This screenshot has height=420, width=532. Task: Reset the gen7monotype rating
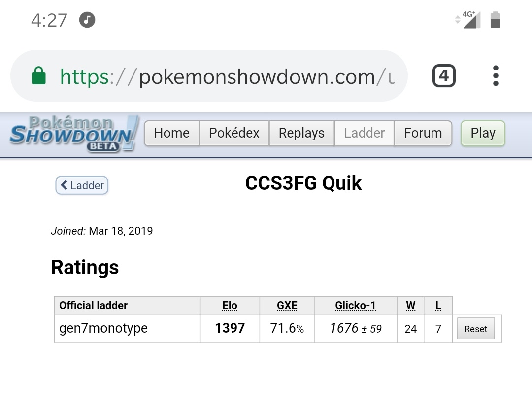[x=476, y=329]
